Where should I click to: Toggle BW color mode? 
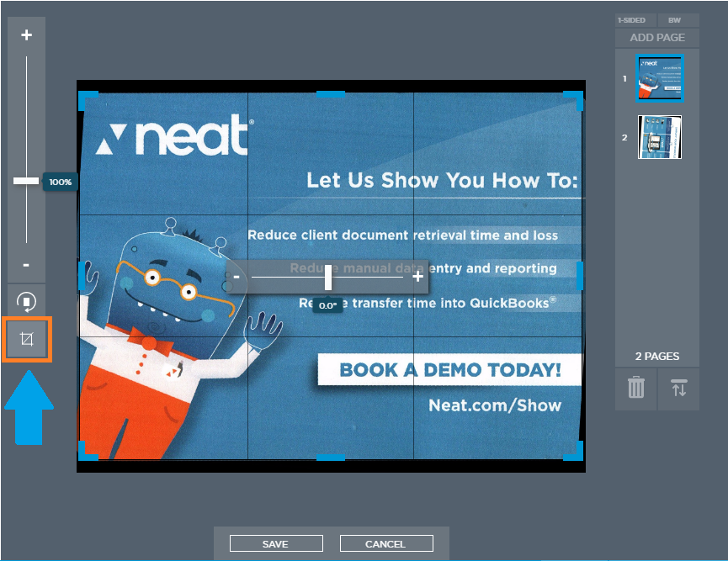pyautogui.click(x=674, y=20)
